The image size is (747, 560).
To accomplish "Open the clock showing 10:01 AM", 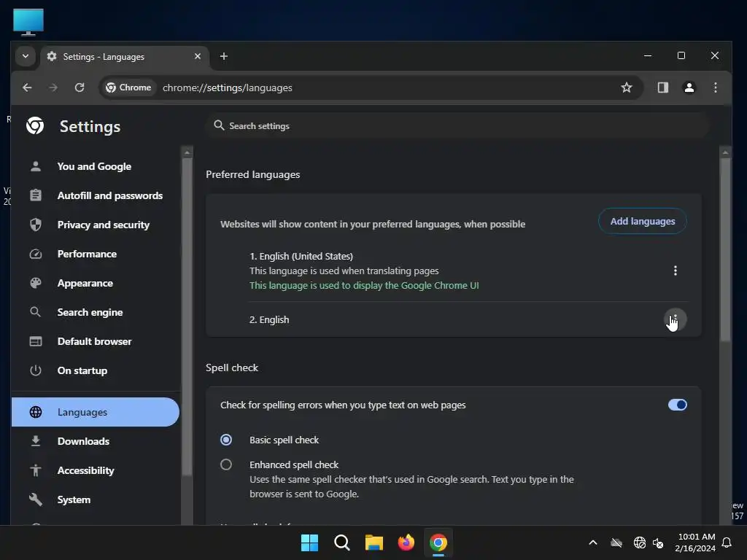I will pos(695,542).
